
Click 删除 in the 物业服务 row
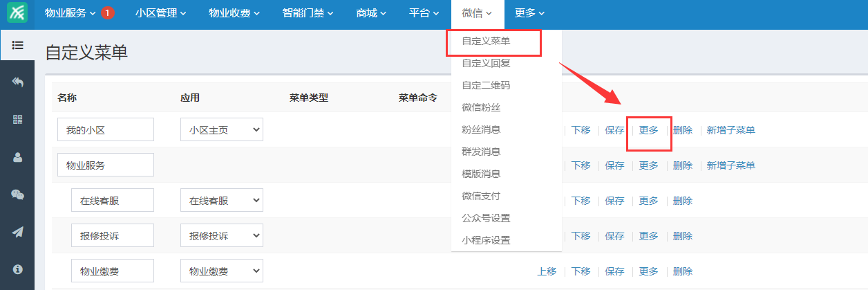(683, 165)
